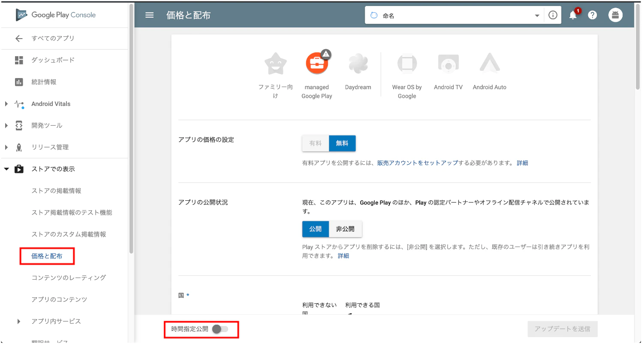Select the 無料 price option
The width and height of the screenshot is (644, 350).
(342, 143)
